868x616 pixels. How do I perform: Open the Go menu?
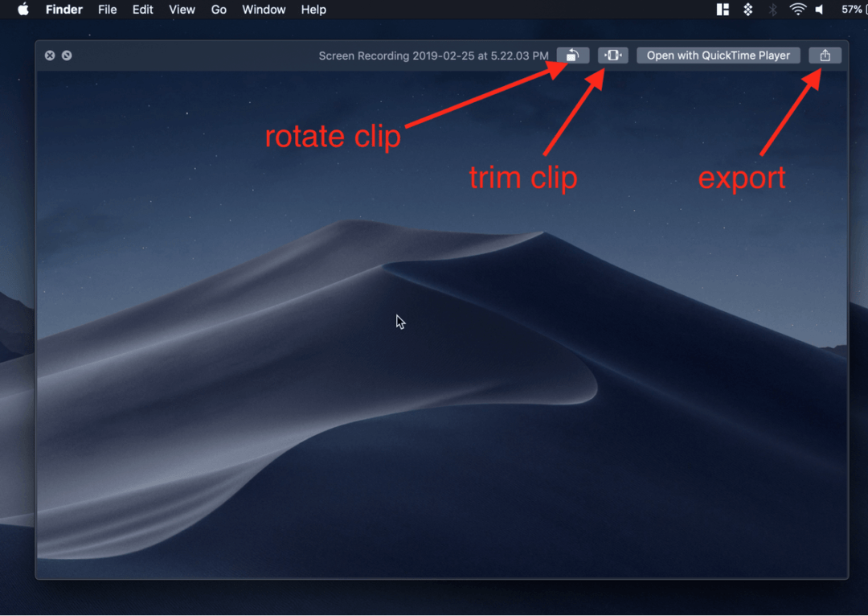tap(219, 10)
